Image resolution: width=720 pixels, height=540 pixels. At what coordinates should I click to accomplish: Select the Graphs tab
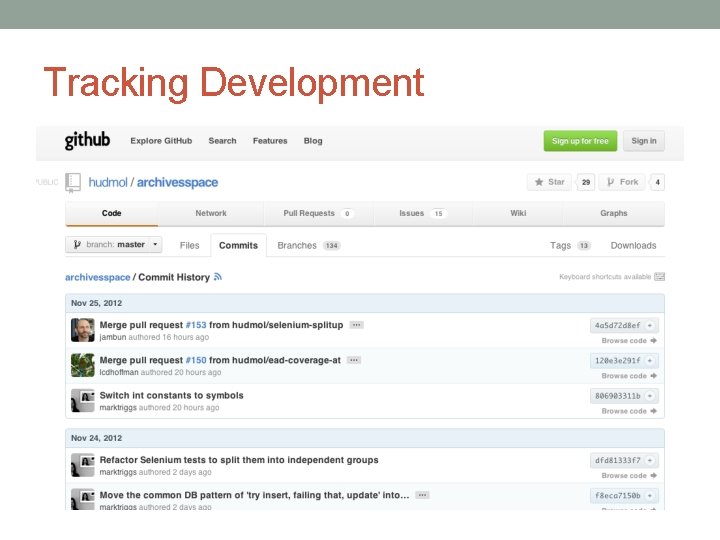point(613,214)
